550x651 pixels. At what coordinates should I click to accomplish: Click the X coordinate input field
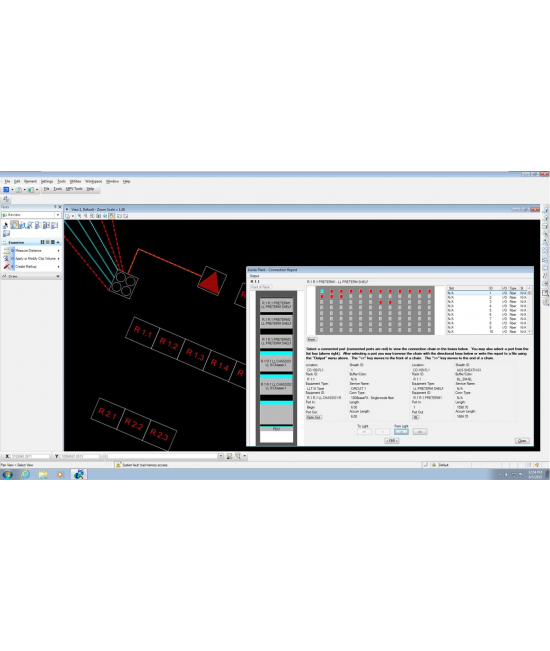(x=29, y=456)
